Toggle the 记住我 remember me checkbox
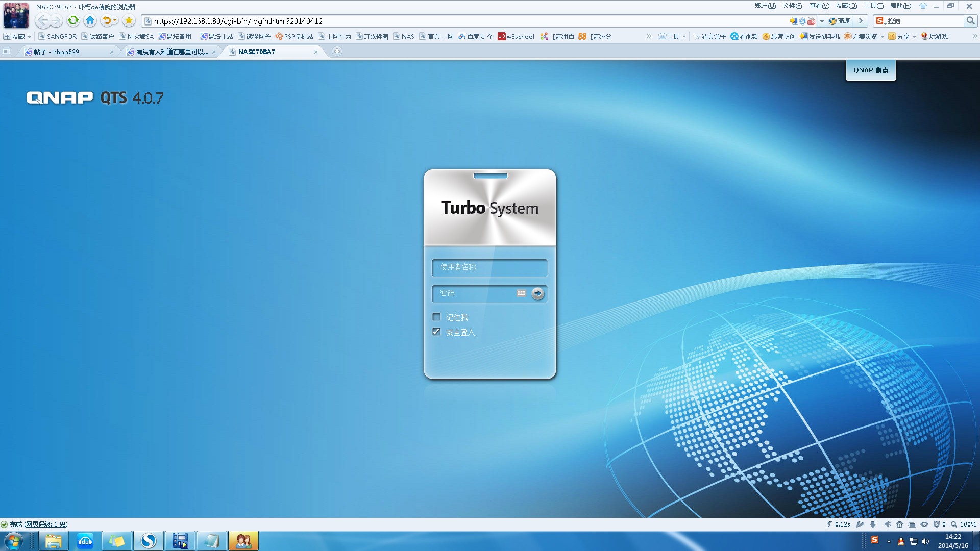Image resolution: width=980 pixels, height=551 pixels. click(436, 317)
